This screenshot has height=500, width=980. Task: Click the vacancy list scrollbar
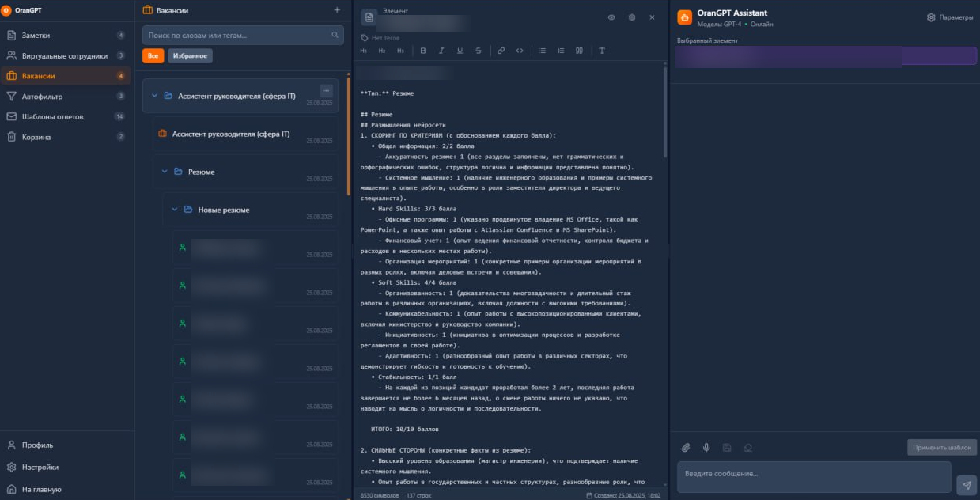pos(349,134)
